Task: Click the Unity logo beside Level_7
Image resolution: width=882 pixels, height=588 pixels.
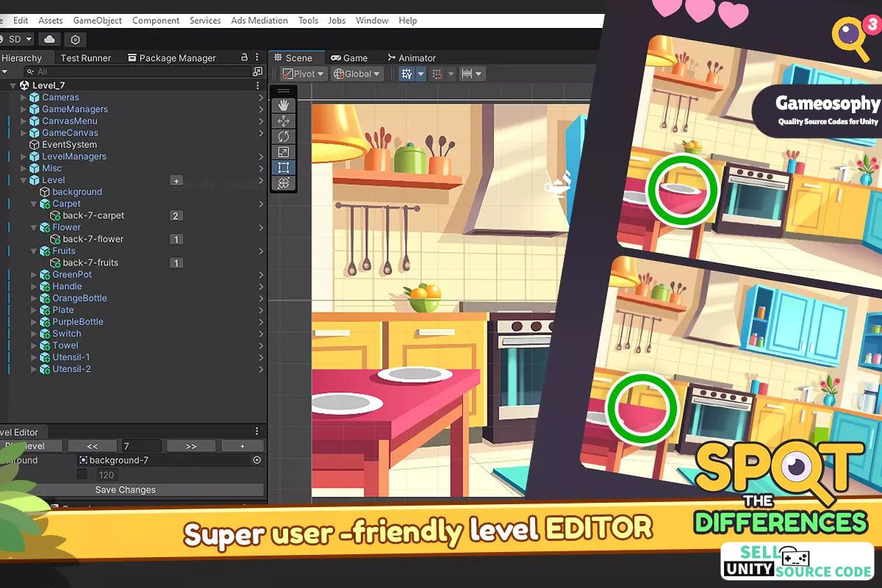Action: (x=24, y=85)
